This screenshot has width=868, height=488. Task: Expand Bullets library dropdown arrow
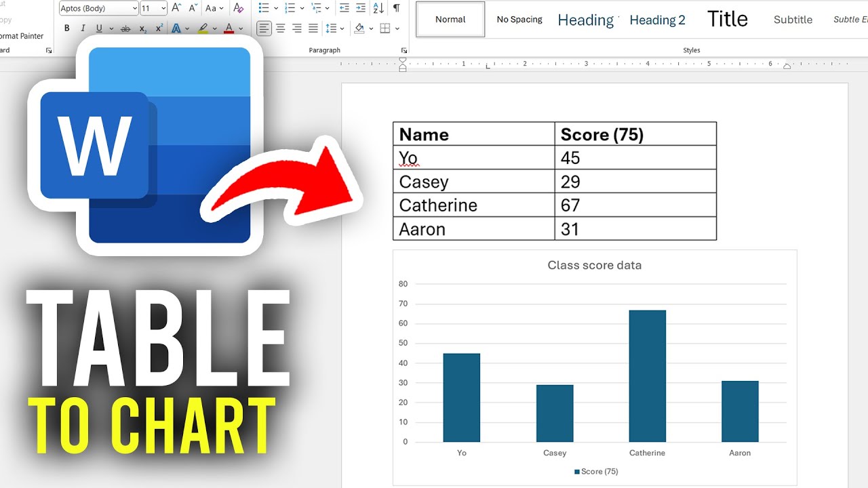[x=275, y=8]
